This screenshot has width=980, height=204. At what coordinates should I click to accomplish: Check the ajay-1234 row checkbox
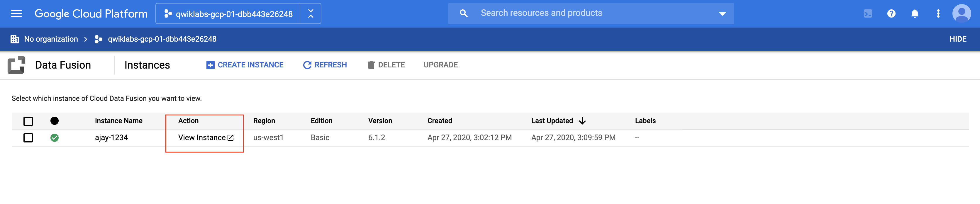click(28, 138)
